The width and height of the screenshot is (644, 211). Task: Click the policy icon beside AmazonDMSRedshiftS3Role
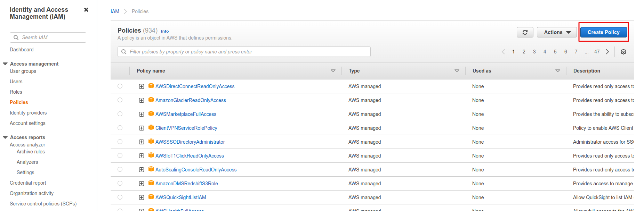[151, 183]
